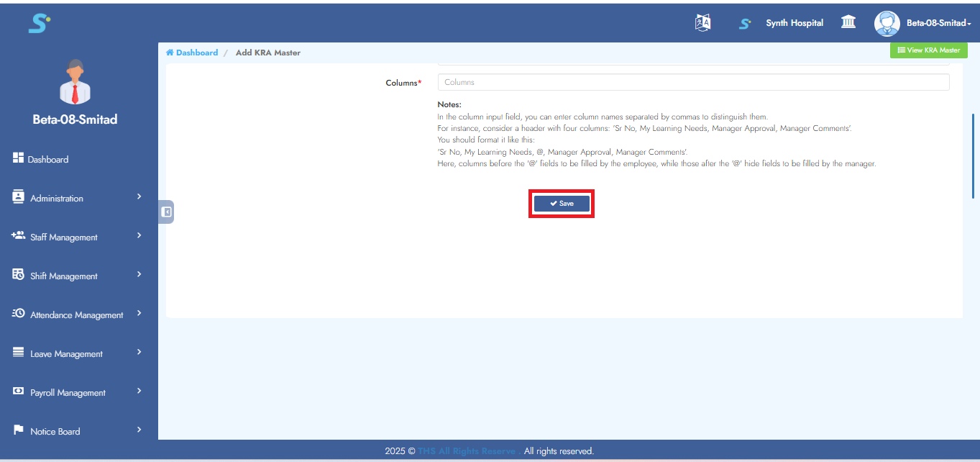Click the user profile avatar picture
The width and height of the screenshot is (980, 462).
(x=887, y=23)
